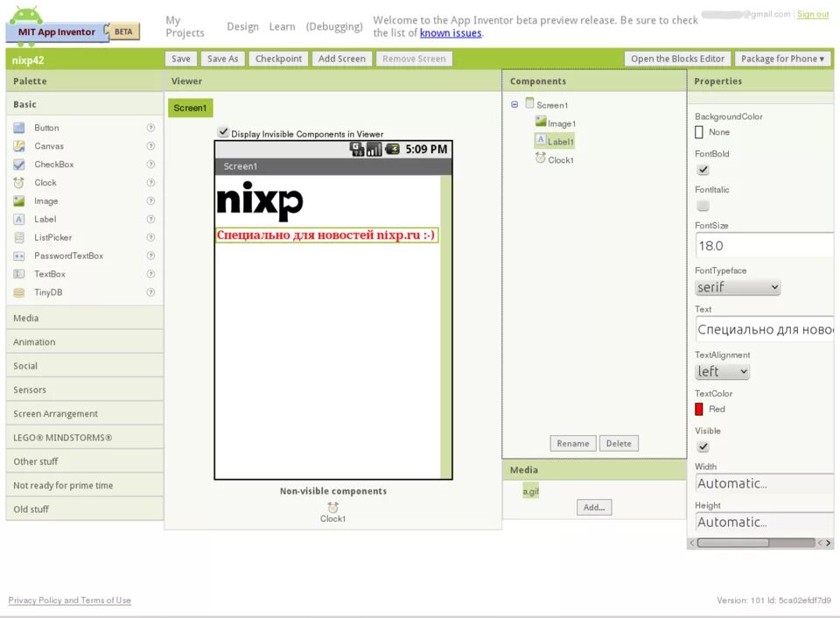Click the Button component icon in Palette
The height and width of the screenshot is (618, 840).
click(x=19, y=128)
